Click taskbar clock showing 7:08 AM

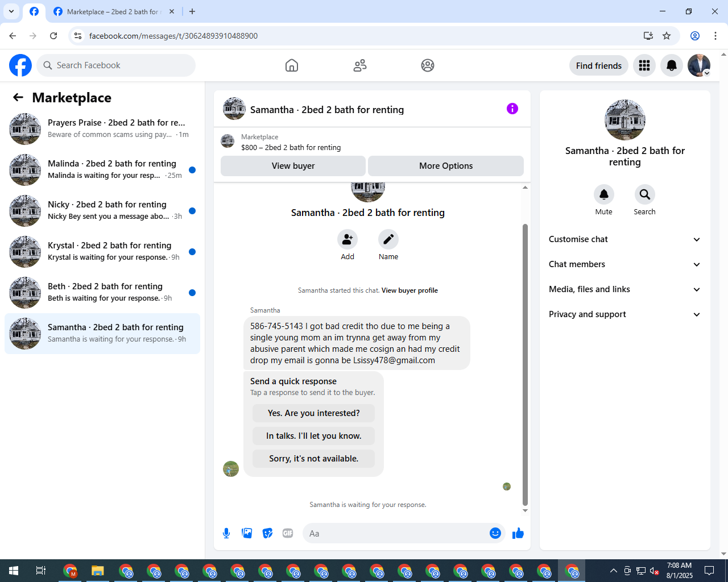(680, 571)
